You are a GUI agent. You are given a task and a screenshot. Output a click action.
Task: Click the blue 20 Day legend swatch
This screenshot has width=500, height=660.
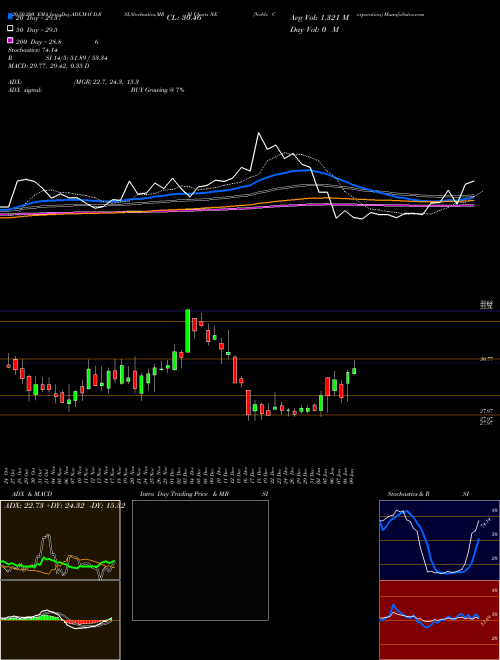(10, 17)
